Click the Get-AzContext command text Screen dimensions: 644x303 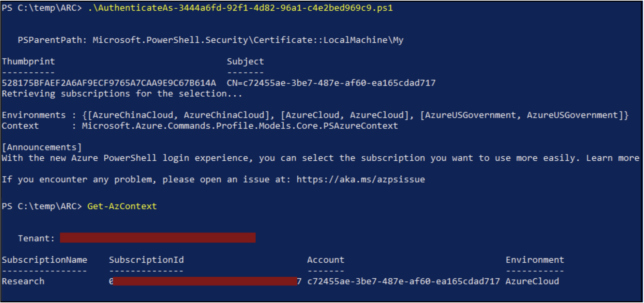[122, 206]
